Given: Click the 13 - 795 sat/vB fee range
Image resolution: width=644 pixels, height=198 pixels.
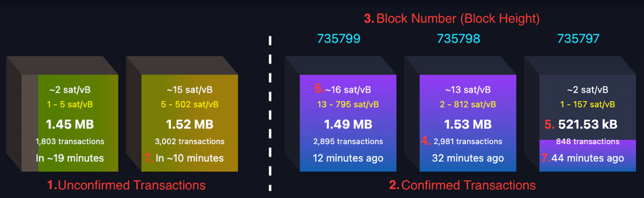Looking at the screenshot, I should (x=348, y=104).
